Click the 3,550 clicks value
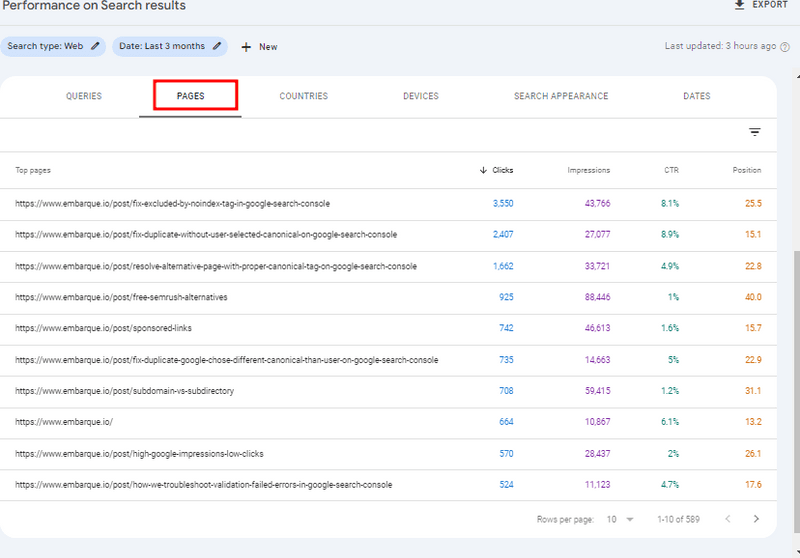This screenshot has width=800, height=558. click(x=503, y=204)
